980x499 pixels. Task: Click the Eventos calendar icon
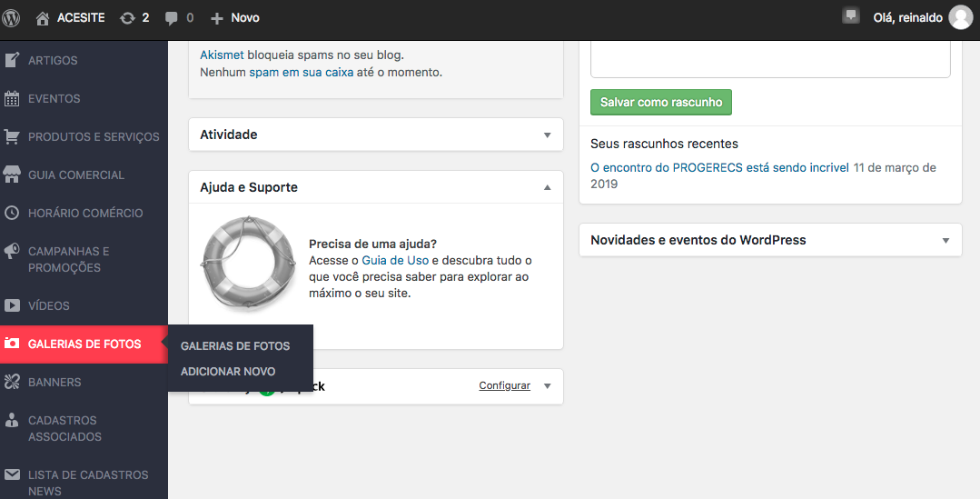tap(11, 98)
